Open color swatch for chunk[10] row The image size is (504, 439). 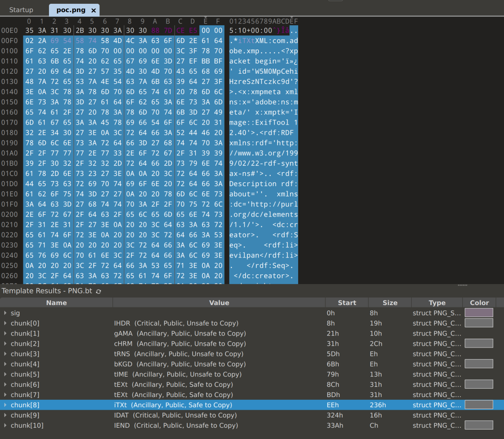point(479,425)
